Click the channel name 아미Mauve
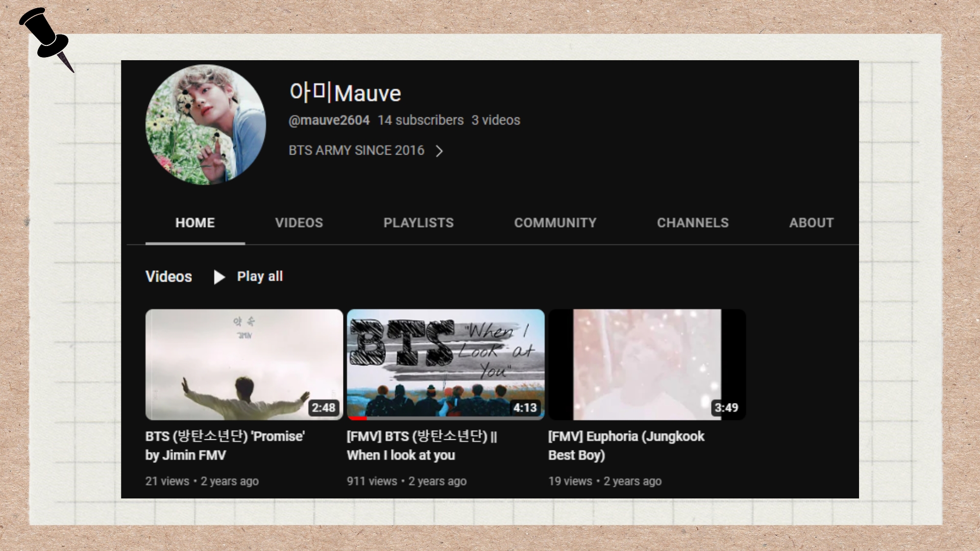This screenshot has width=980, height=551. [346, 93]
